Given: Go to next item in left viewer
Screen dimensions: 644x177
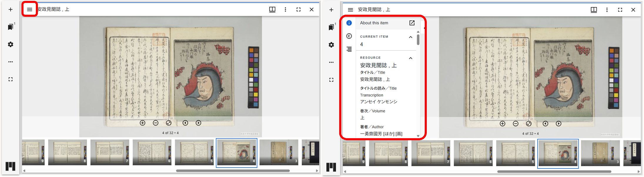Looking at the screenshot, I should (198, 123).
